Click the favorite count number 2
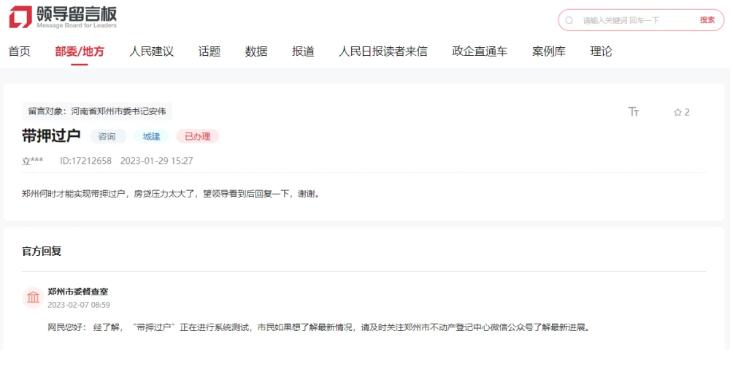 (x=687, y=112)
